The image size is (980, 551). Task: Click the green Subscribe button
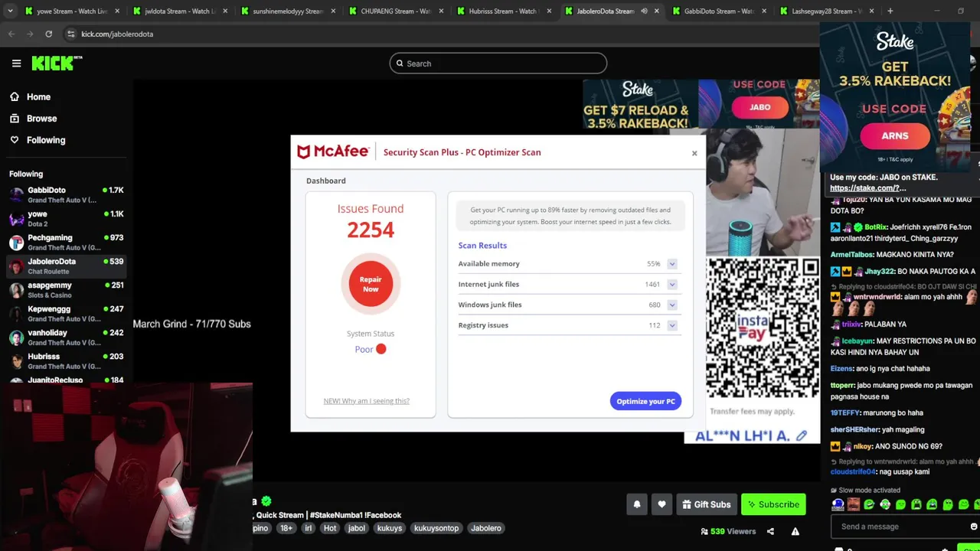(x=773, y=504)
